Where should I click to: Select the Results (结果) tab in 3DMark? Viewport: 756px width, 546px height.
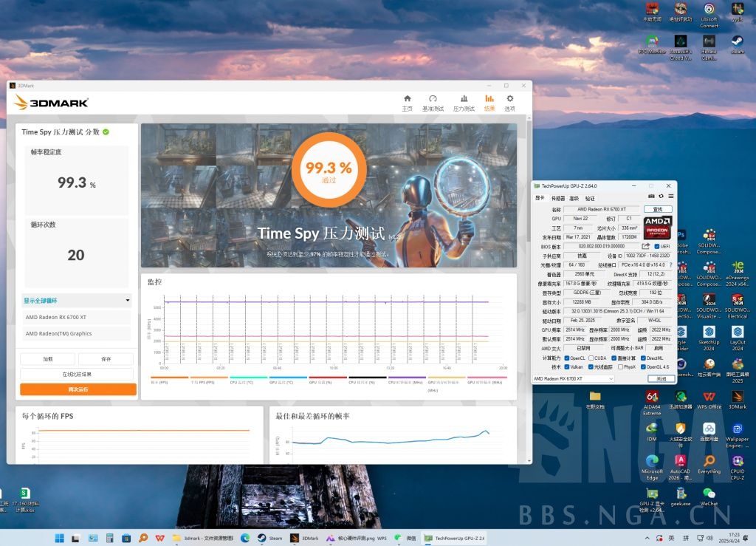click(489, 103)
